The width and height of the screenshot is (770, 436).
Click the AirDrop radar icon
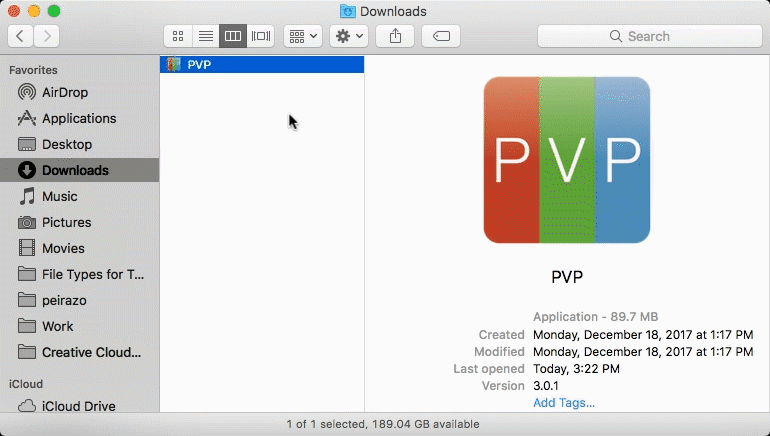click(x=27, y=92)
